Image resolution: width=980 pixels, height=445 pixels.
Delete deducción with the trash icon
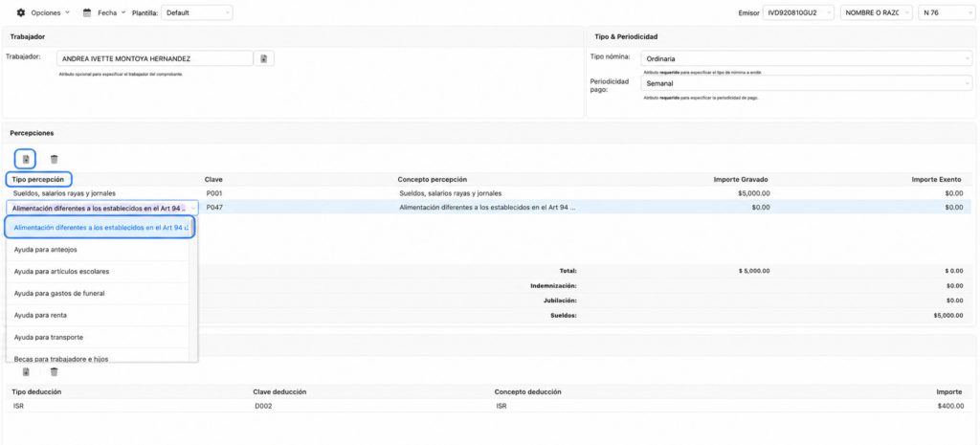pos(55,372)
